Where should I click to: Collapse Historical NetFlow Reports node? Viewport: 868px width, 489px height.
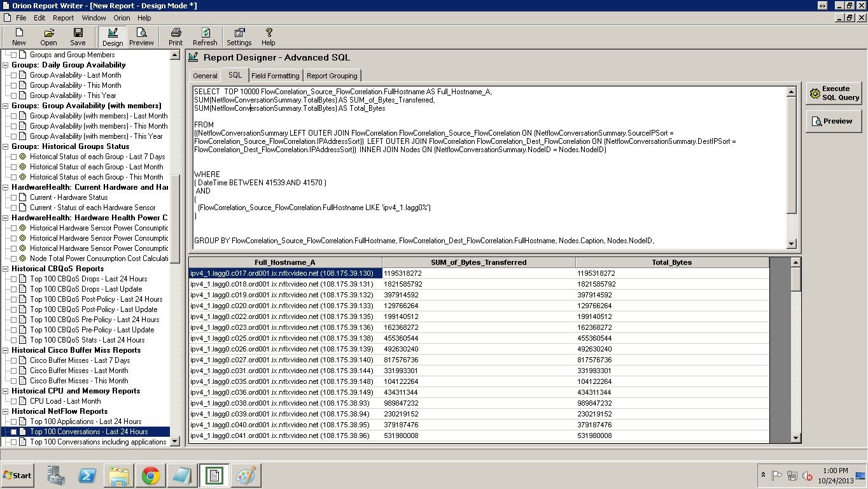click(6, 411)
